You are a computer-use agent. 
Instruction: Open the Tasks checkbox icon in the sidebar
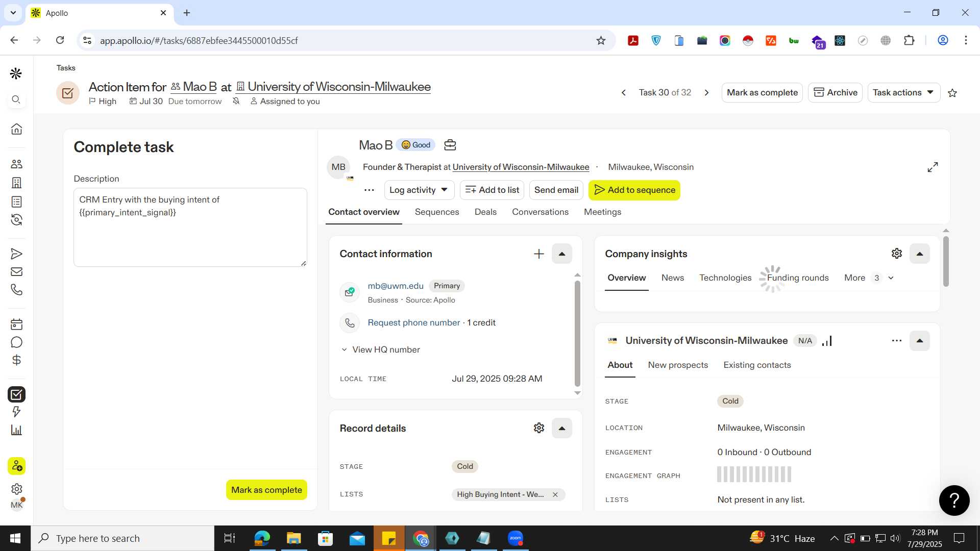coord(16,394)
